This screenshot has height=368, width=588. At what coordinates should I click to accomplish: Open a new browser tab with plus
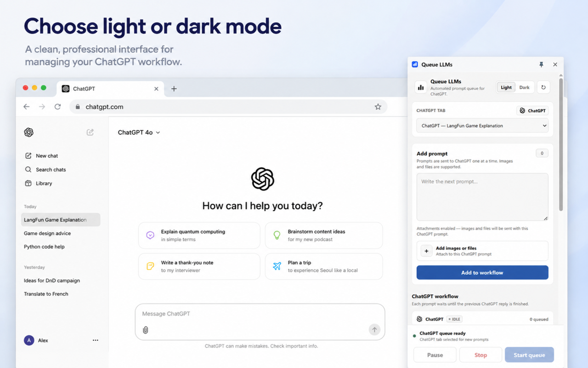tap(174, 89)
